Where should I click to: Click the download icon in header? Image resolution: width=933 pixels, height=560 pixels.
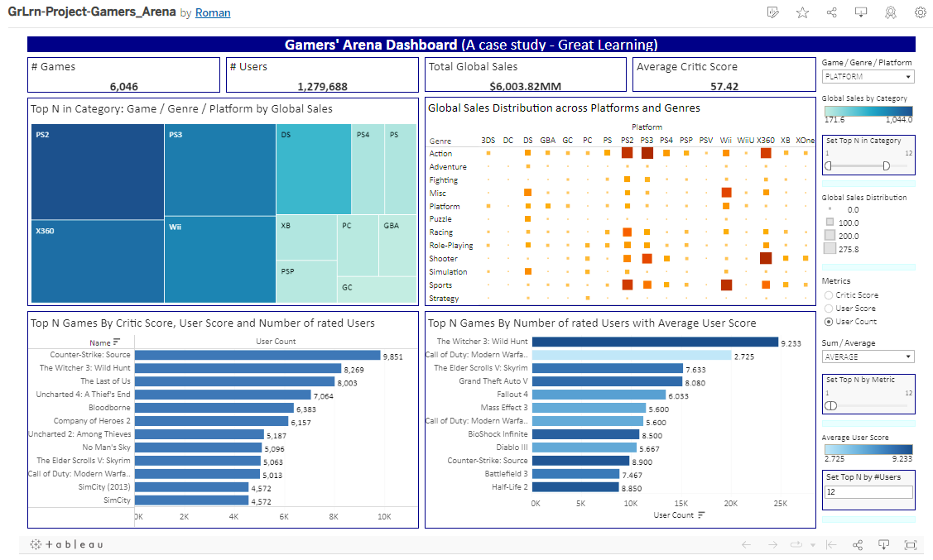tap(861, 12)
